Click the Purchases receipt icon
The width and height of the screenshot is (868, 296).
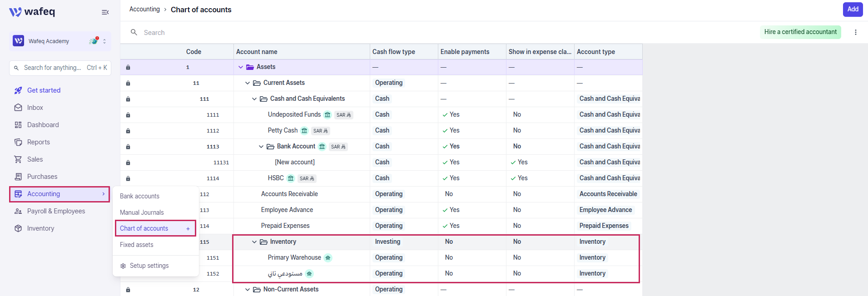pyautogui.click(x=18, y=177)
